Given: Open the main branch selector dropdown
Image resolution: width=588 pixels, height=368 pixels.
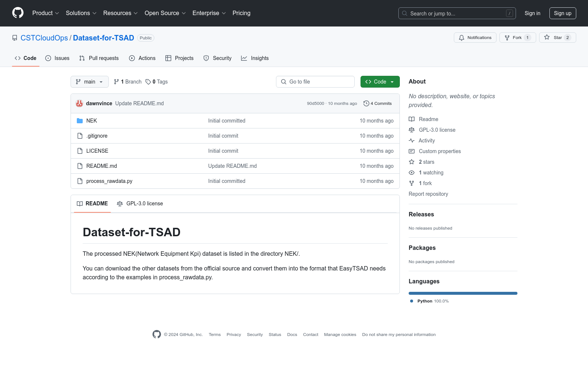Looking at the screenshot, I should pos(90,82).
